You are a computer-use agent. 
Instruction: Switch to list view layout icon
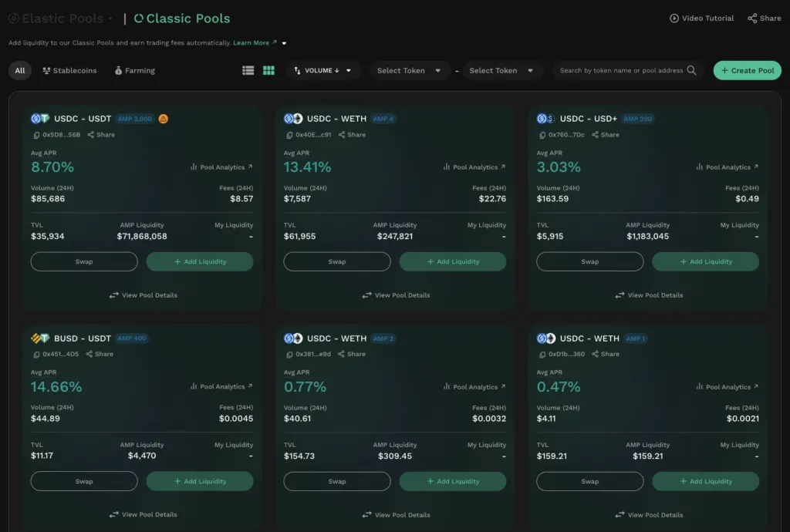coord(248,70)
